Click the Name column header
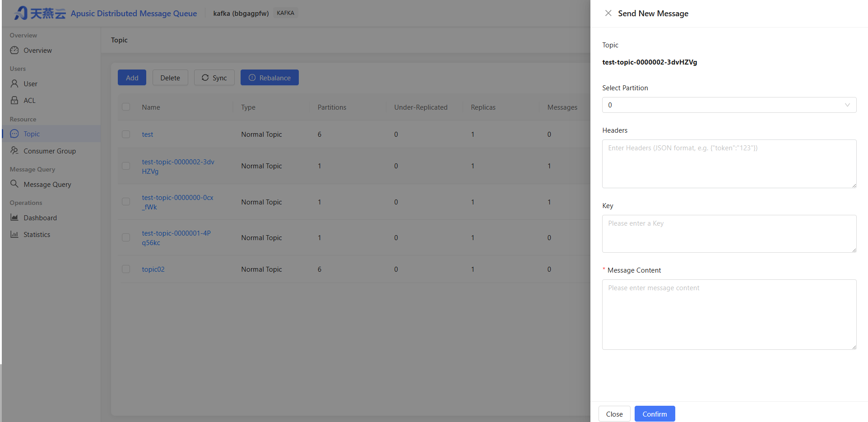The width and height of the screenshot is (868, 422). point(151,107)
